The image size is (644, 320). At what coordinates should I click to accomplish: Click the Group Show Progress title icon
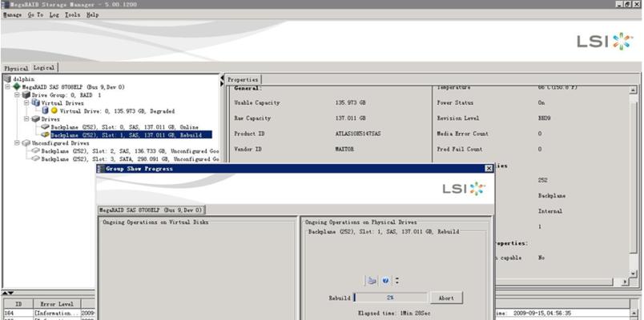[x=101, y=169]
